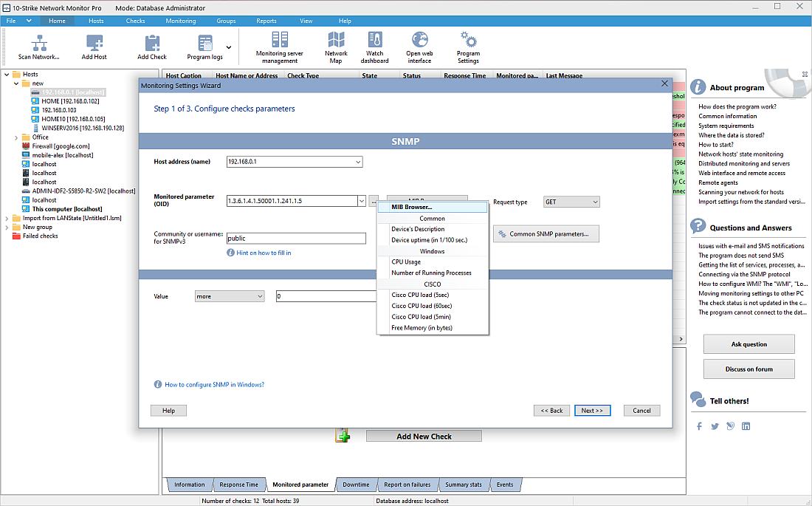This screenshot has width=812, height=506.
Task: Open the Summary stats tab
Action: 463,485
